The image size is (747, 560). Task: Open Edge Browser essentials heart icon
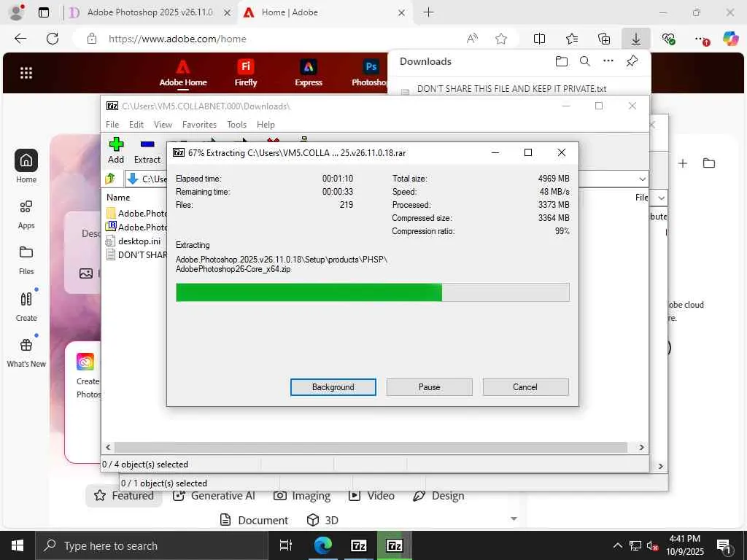click(668, 39)
